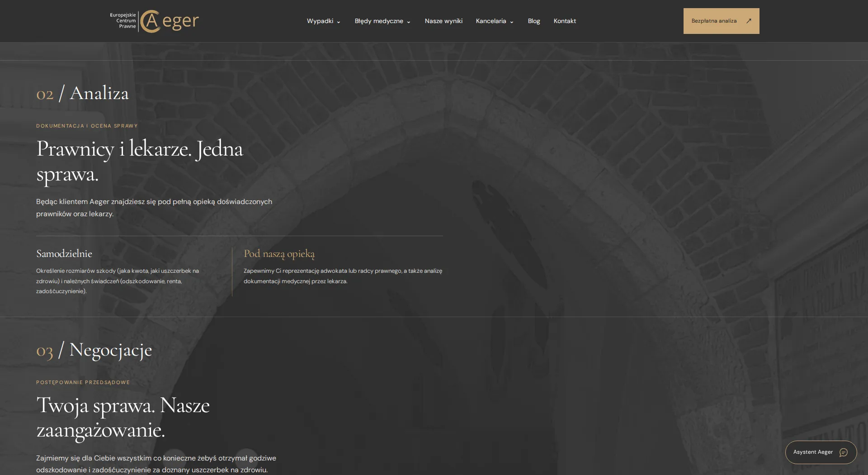The image size is (868, 475).
Task: Click the 'Twoja sprawa. Nasze zaangażowanie.' headline
Action: click(x=123, y=418)
